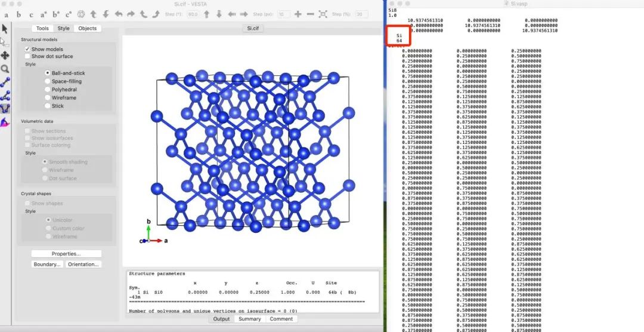
Task: Click the Si8 title in Si.vasp window
Action: click(x=392, y=10)
